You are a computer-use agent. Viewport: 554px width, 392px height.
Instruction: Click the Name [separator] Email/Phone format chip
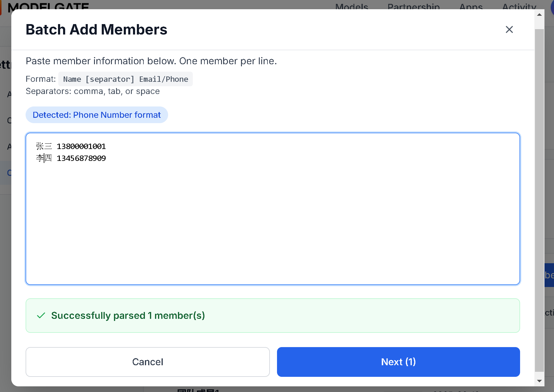click(x=125, y=79)
